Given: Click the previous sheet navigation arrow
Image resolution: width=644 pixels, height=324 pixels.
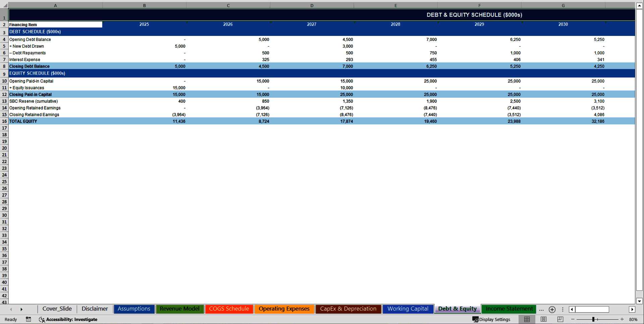Looking at the screenshot, I should coord(11,309).
